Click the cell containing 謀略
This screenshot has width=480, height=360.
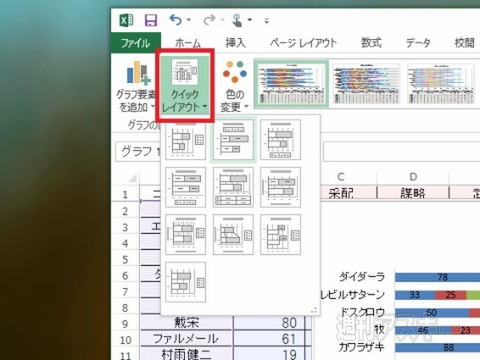[413, 193]
